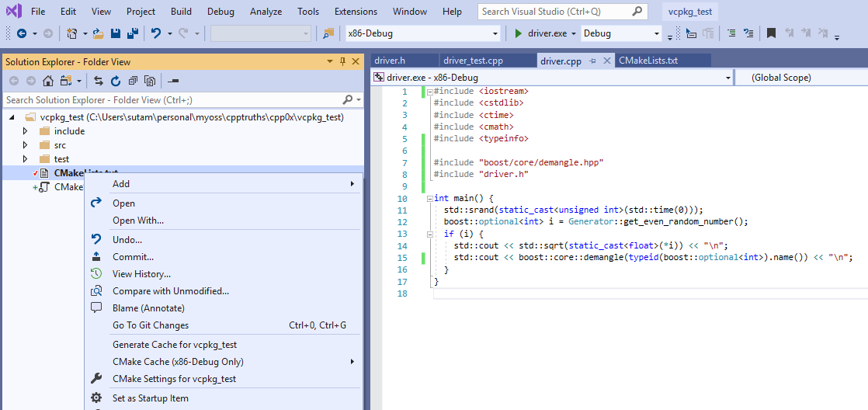Open CMake Cache (x86-Debug Only) submenu
Viewport: 868px width, 410px height.
click(223, 362)
